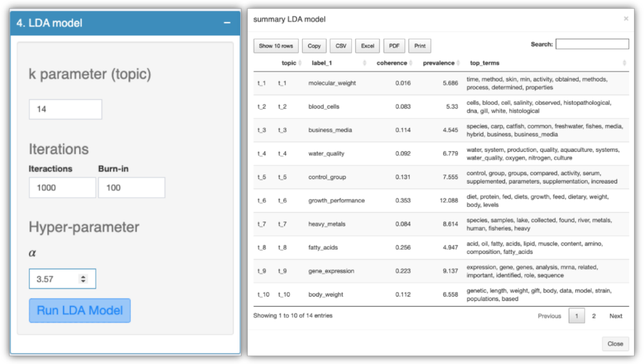Click the Burn-in input field
Viewport: 644px width, 364px height.
pos(131,188)
